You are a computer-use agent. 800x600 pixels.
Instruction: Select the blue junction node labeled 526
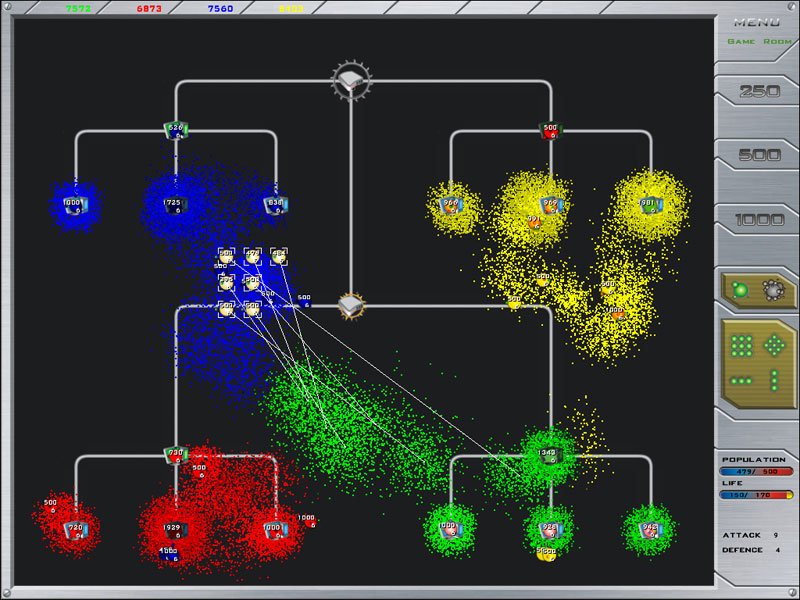coord(176,130)
